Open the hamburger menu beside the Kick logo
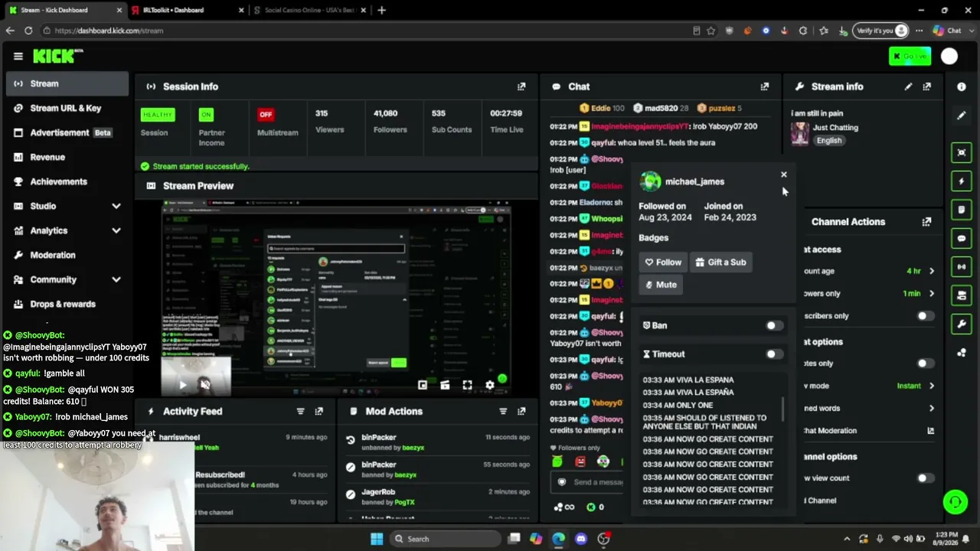Screen dimensions: 980x551 (18, 56)
